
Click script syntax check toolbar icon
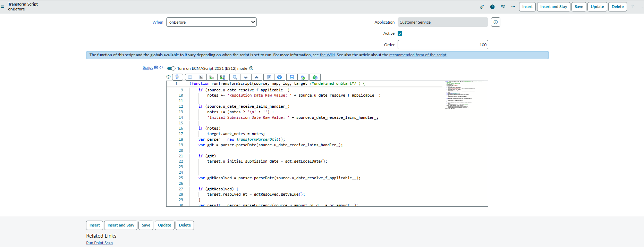click(x=303, y=77)
